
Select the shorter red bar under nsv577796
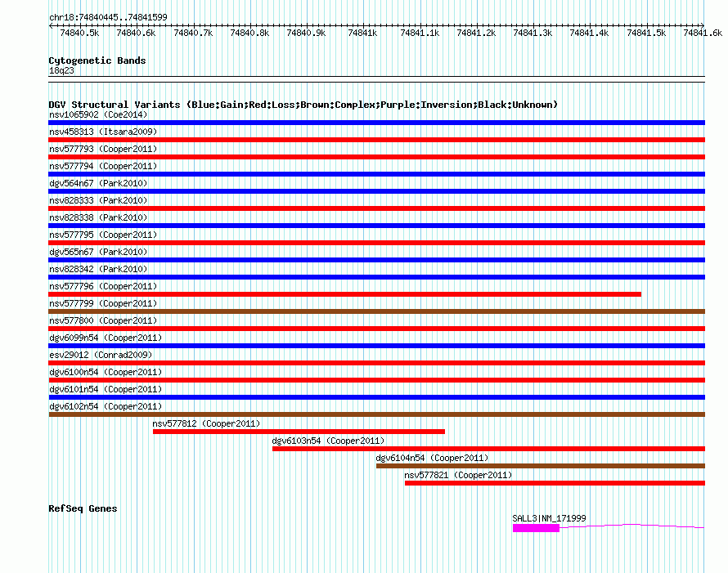(x=344, y=294)
